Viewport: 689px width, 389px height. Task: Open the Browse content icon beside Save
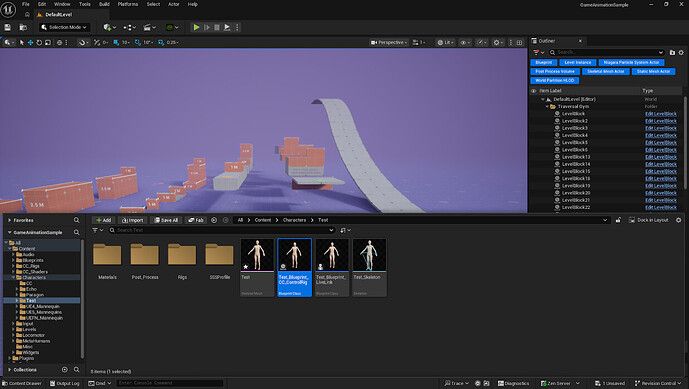point(23,27)
